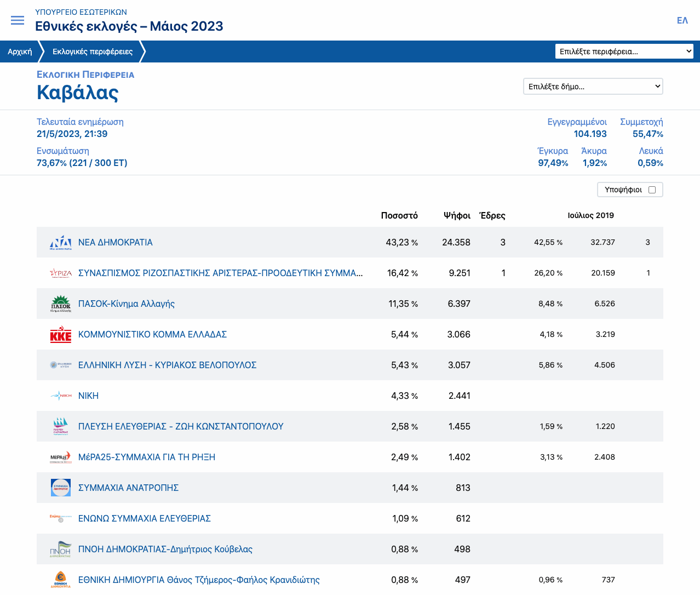Click the Έδρες column header
The height and width of the screenshot is (595, 700).
tap(492, 215)
